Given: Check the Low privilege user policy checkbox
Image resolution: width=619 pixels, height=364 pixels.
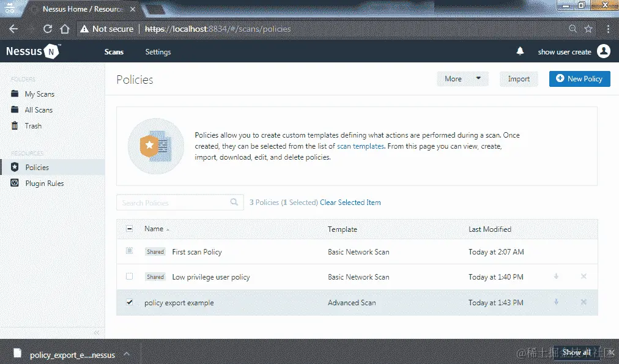Looking at the screenshot, I should pyautogui.click(x=130, y=277).
